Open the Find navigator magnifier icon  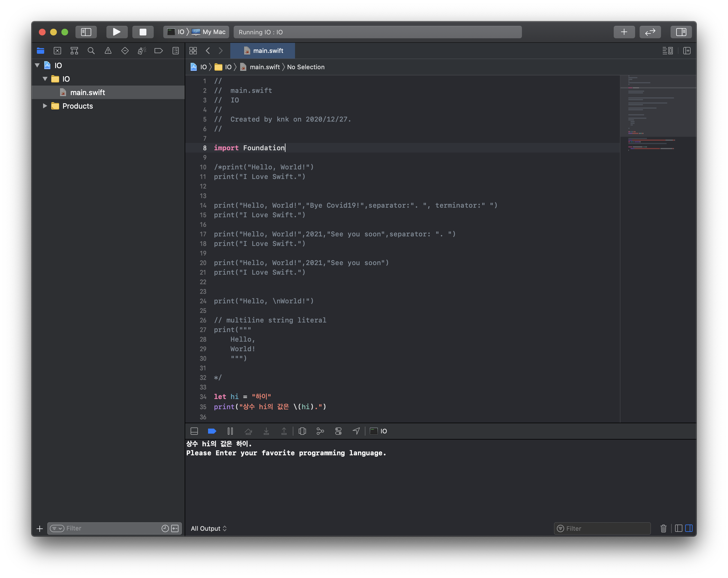click(91, 51)
